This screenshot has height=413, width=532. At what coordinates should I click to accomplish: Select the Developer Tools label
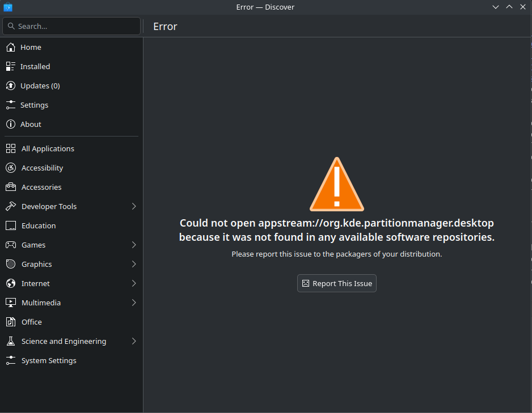[x=49, y=207]
